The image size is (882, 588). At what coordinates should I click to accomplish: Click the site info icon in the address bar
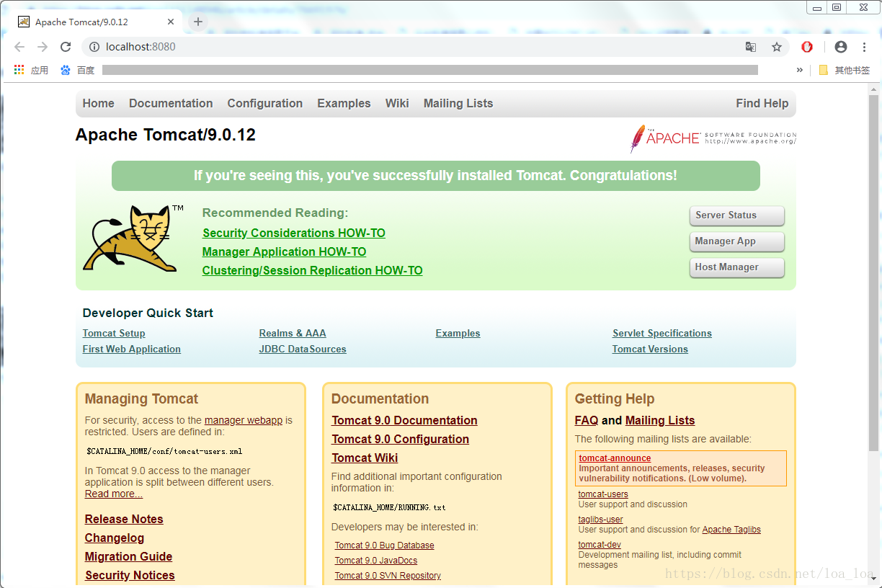coord(94,47)
